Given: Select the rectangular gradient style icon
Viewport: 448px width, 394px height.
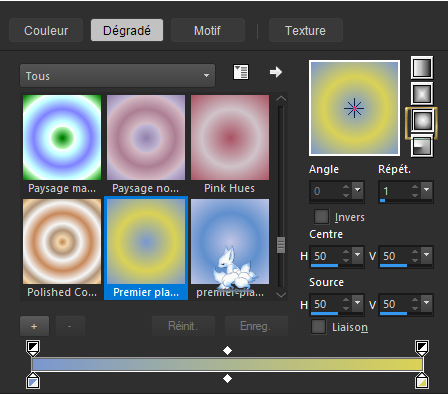Looking at the screenshot, I should point(422,94).
